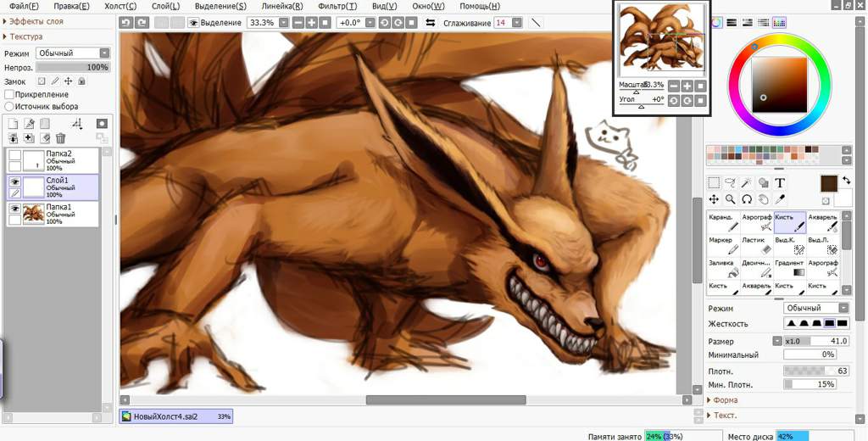Hide the Папка1 folder
Image resolution: width=868 pixels, height=441 pixels.
point(14,208)
